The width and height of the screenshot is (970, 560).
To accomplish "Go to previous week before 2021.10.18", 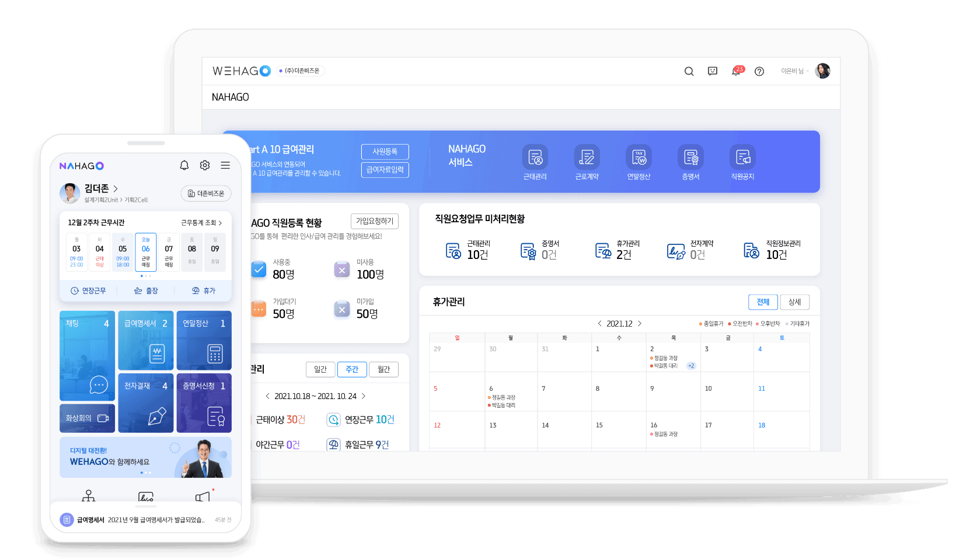I will click(267, 396).
